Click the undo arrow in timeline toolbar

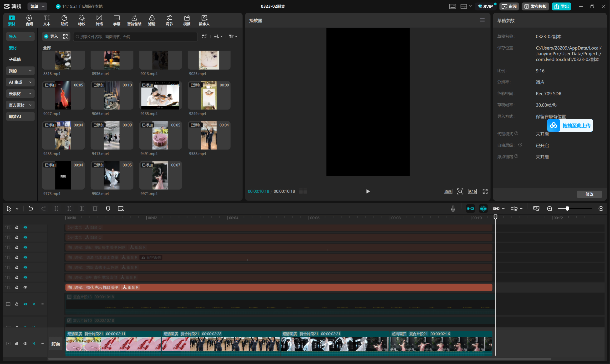[30, 208]
